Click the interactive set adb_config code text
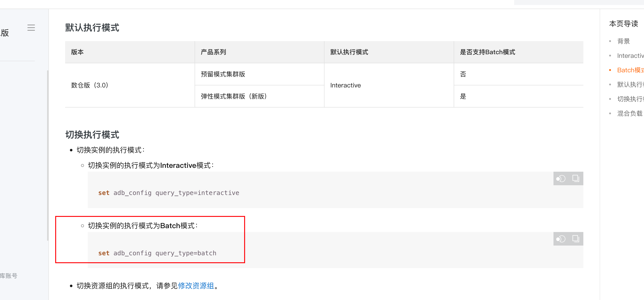This screenshot has height=300, width=644. 169,193
